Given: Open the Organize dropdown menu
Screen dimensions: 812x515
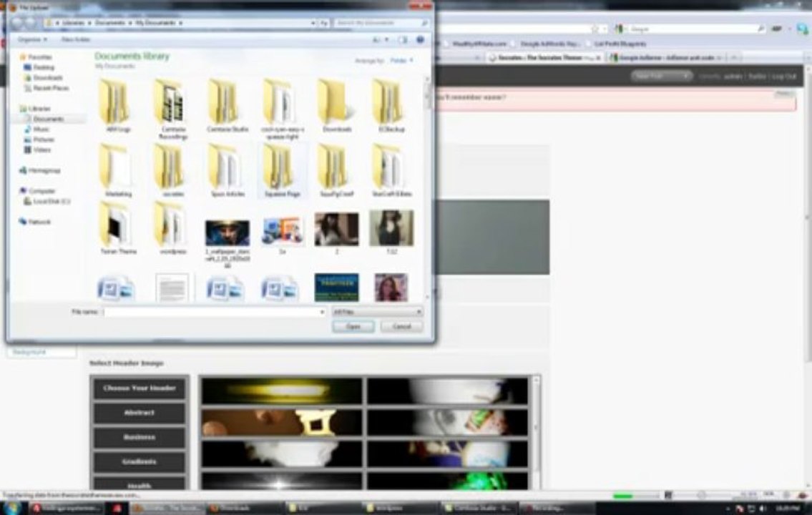Looking at the screenshot, I should [32, 39].
